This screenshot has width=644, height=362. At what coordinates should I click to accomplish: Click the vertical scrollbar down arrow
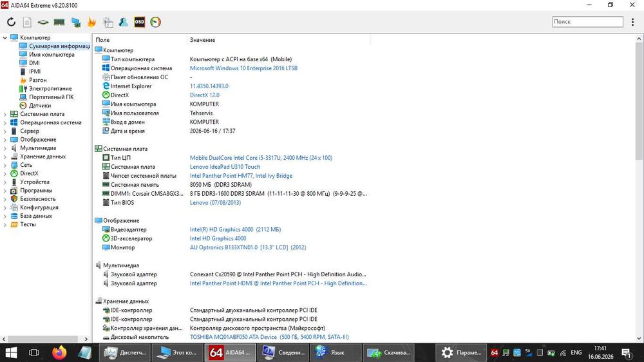pyautogui.click(x=639, y=339)
